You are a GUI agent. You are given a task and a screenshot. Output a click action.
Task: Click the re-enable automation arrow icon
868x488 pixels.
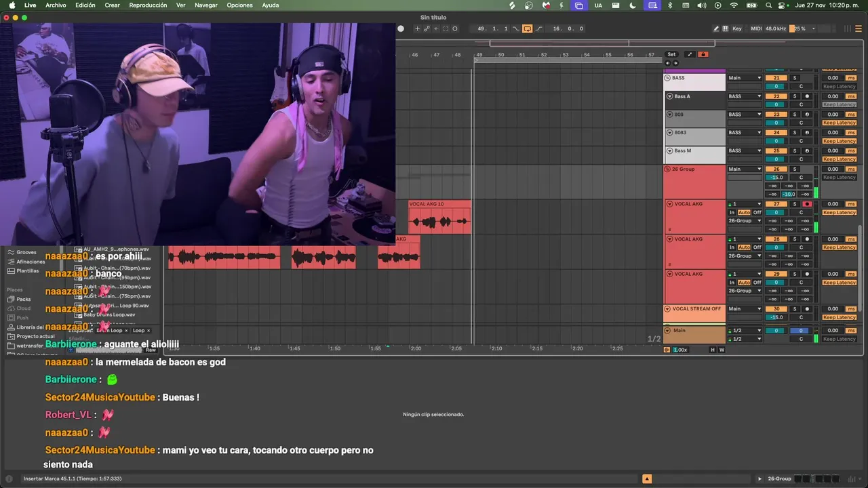(x=436, y=28)
